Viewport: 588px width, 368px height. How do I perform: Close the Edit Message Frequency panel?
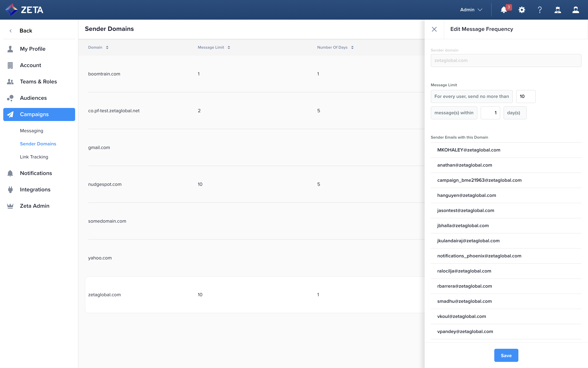click(x=434, y=29)
